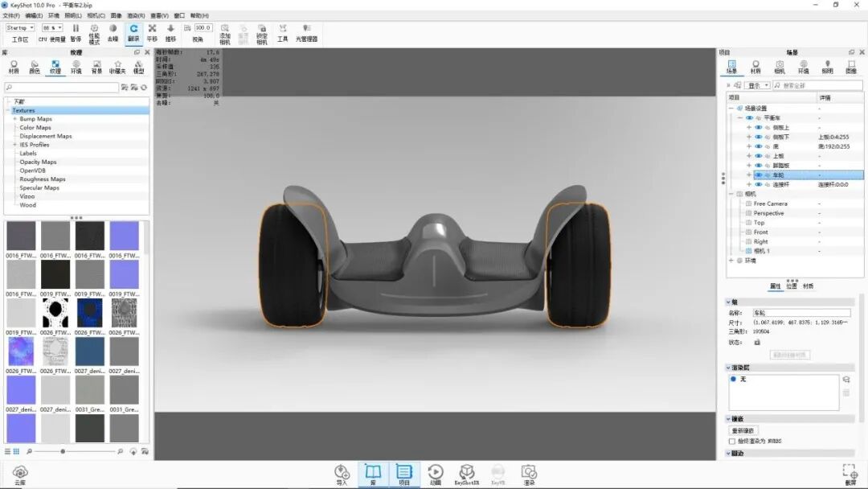868x489 pixels.
Task: Click the blue render layer 无 swatch
Action: point(733,380)
